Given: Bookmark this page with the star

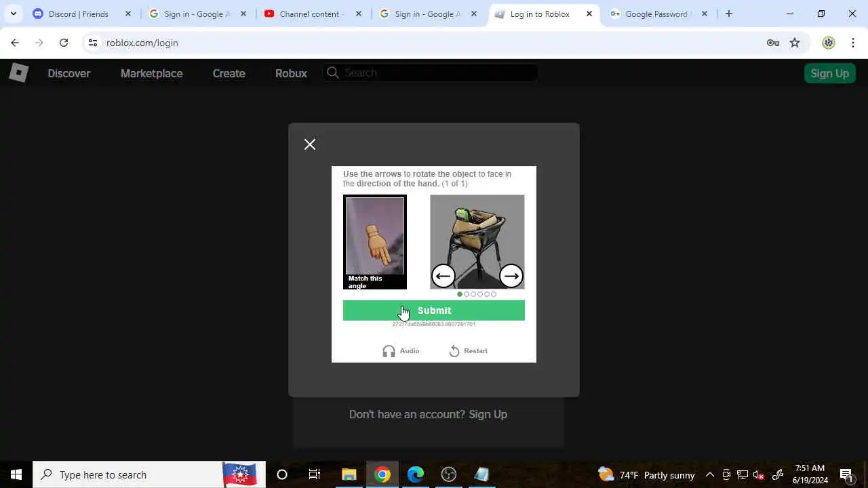Looking at the screenshot, I should [x=795, y=43].
